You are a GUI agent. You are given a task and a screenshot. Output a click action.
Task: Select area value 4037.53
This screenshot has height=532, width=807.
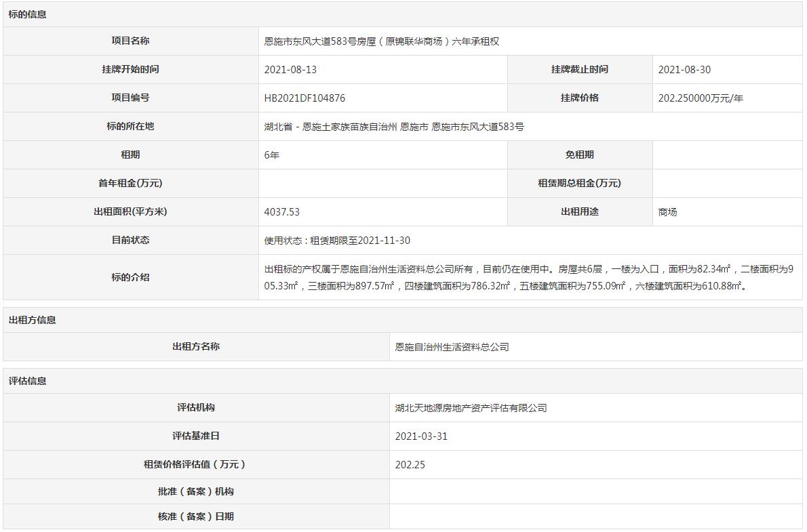[281, 212]
